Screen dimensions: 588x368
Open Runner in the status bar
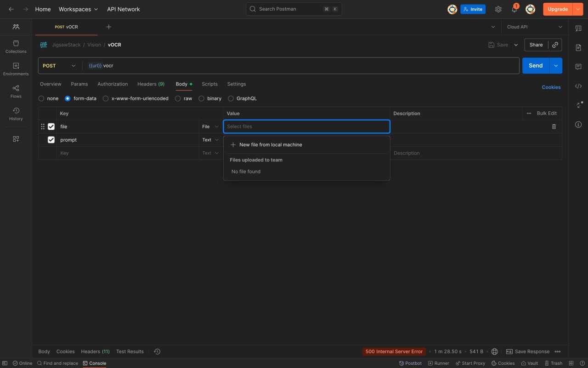(439, 363)
